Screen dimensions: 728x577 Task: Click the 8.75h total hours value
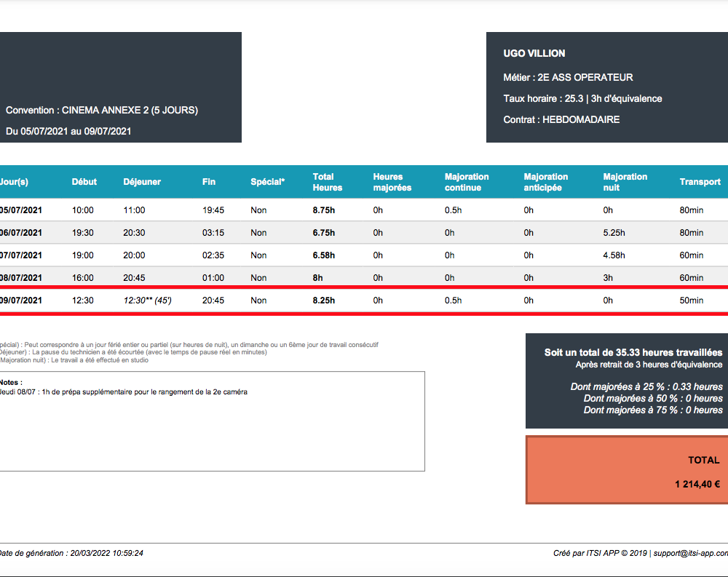[324, 210]
